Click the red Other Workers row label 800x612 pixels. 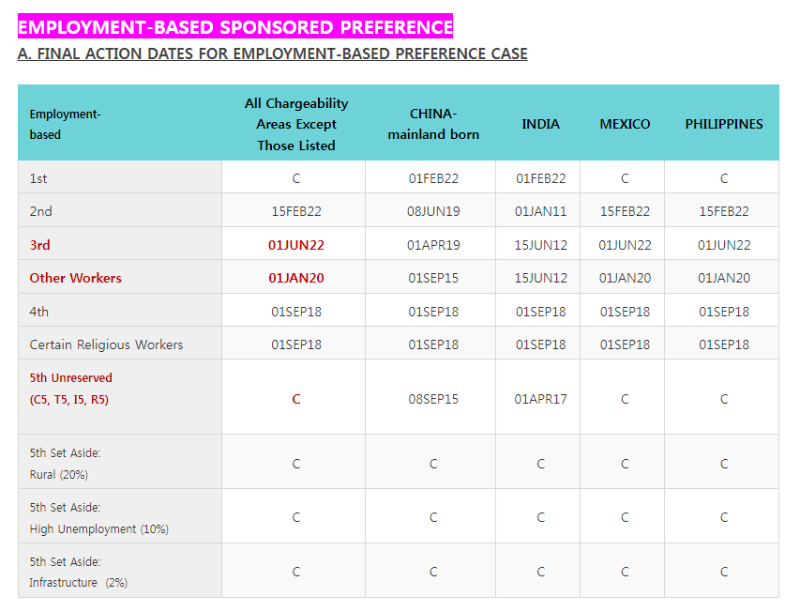(x=76, y=278)
